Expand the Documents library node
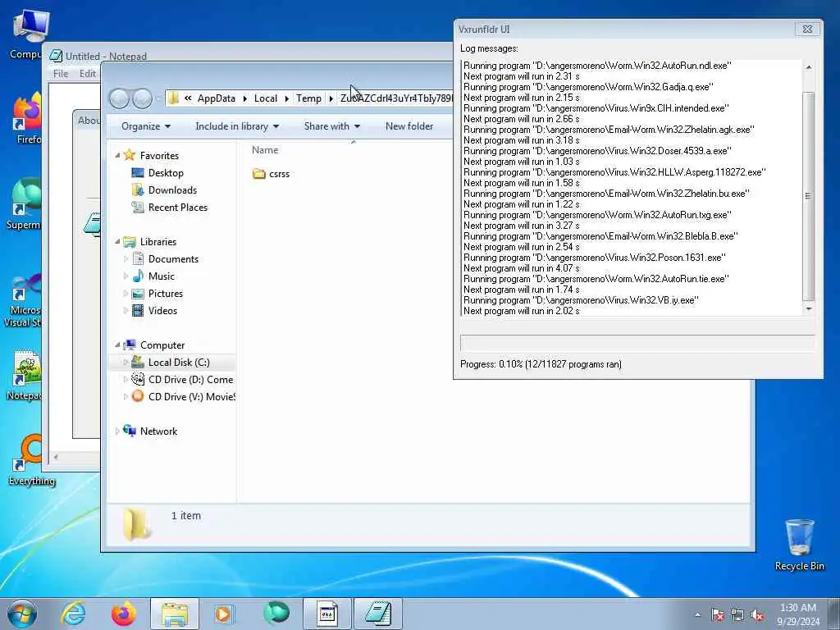840x630 pixels. pyautogui.click(x=126, y=258)
